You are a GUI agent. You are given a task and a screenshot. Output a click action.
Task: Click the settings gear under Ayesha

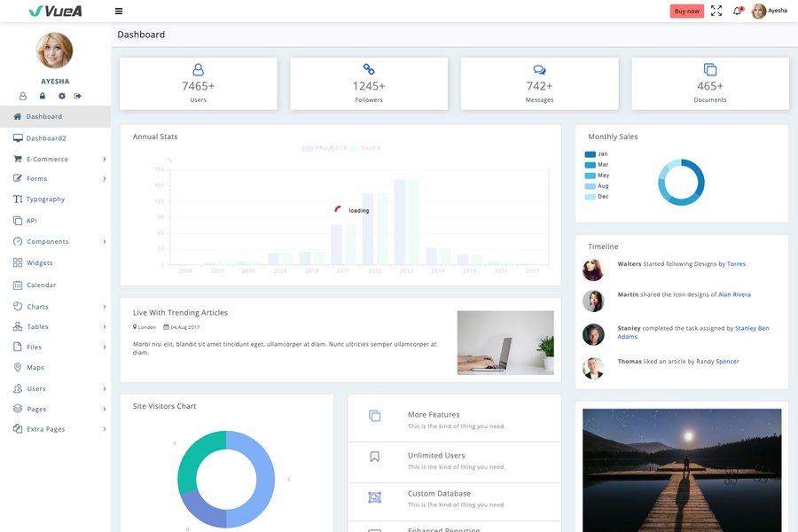[62, 94]
